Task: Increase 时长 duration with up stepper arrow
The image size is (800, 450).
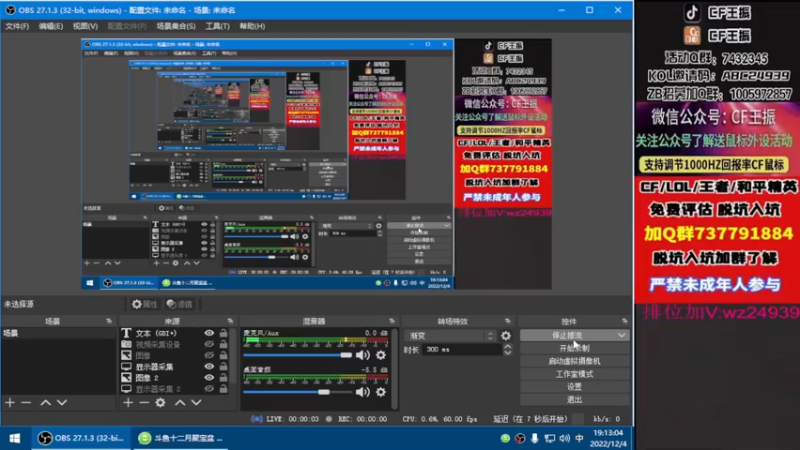Action: click(508, 346)
